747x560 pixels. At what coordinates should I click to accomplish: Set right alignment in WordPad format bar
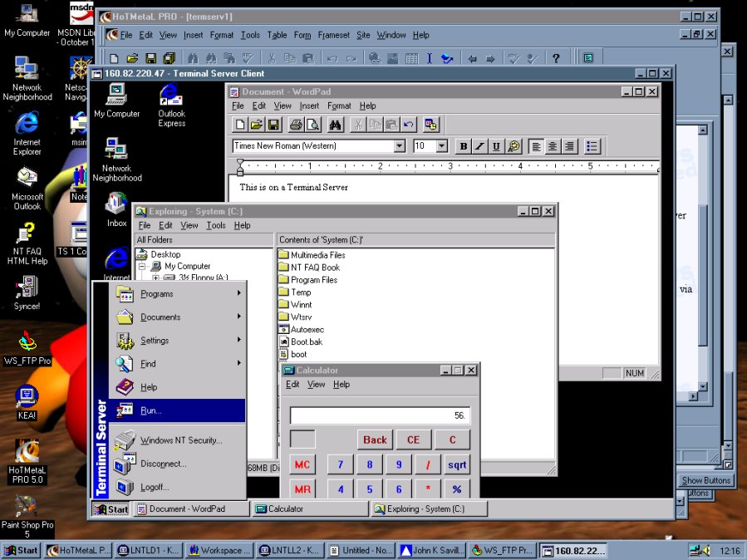pyautogui.click(x=569, y=146)
